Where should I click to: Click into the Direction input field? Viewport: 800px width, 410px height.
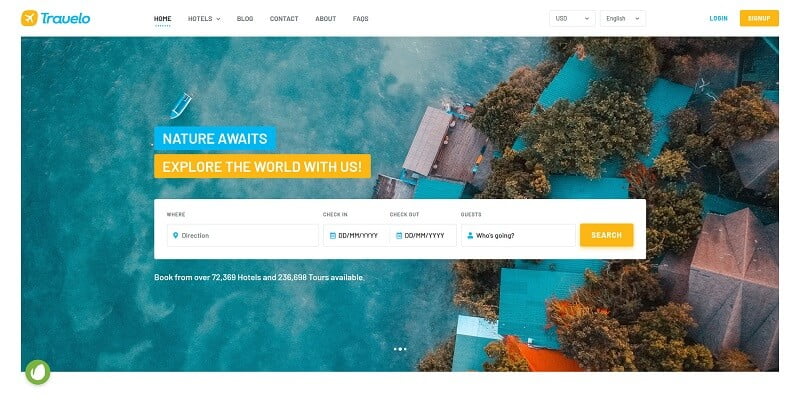click(243, 236)
